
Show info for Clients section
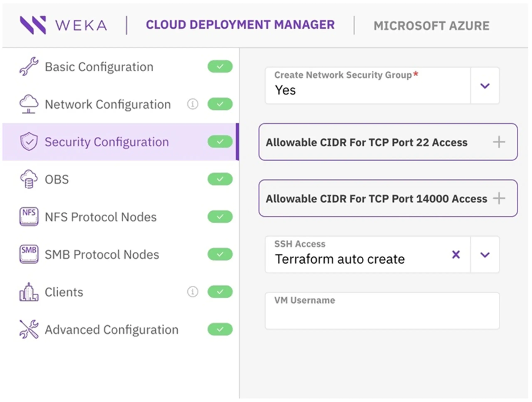click(193, 292)
